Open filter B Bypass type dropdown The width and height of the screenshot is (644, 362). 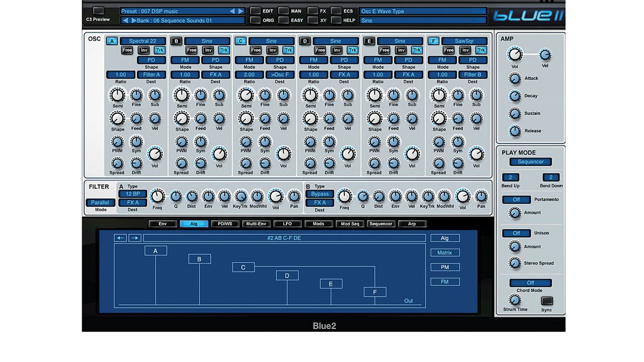[319, 194]
